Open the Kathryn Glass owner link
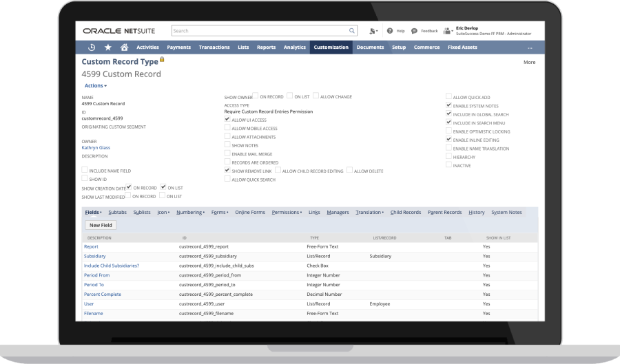620x364 pixels. 96,147
